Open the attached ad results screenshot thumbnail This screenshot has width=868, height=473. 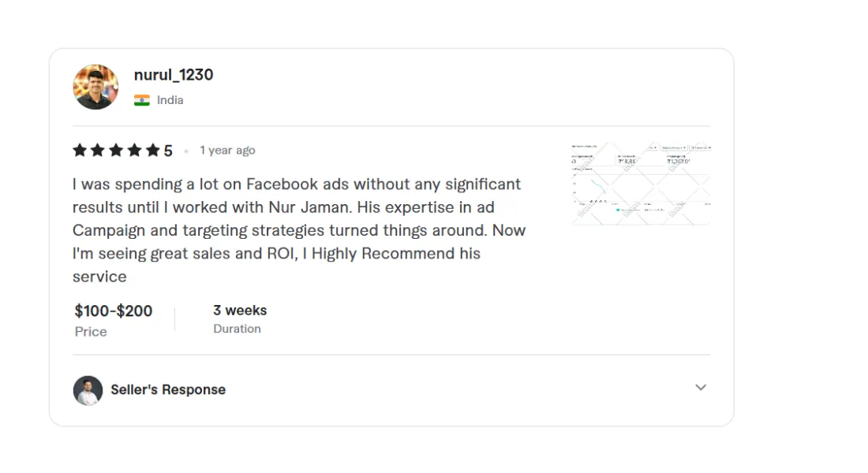point(641,184)
